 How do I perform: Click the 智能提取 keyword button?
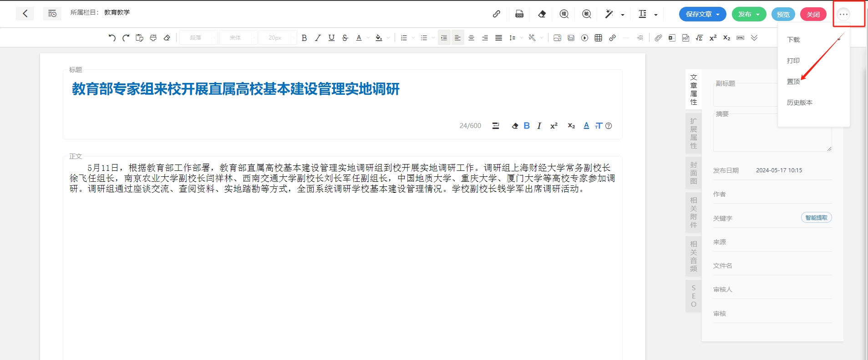pos(816,218)
